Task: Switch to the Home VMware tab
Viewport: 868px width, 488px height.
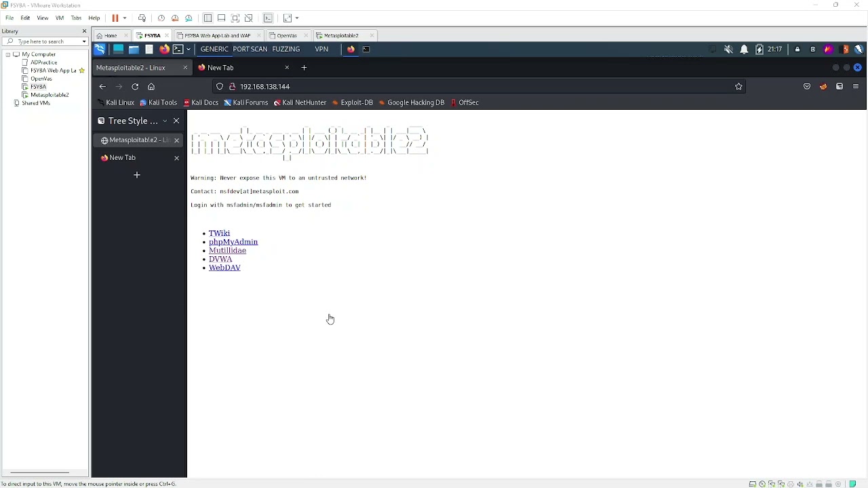Action: [110, 35]
